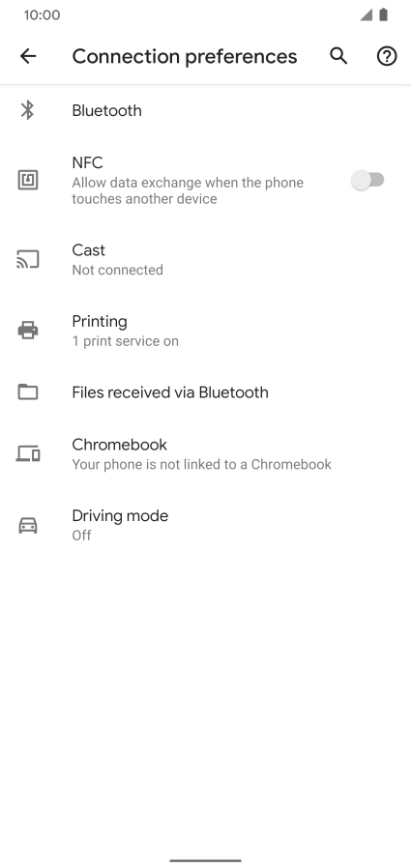
Task: Open Bluetooth settings
Action: (x=205, y=110)
